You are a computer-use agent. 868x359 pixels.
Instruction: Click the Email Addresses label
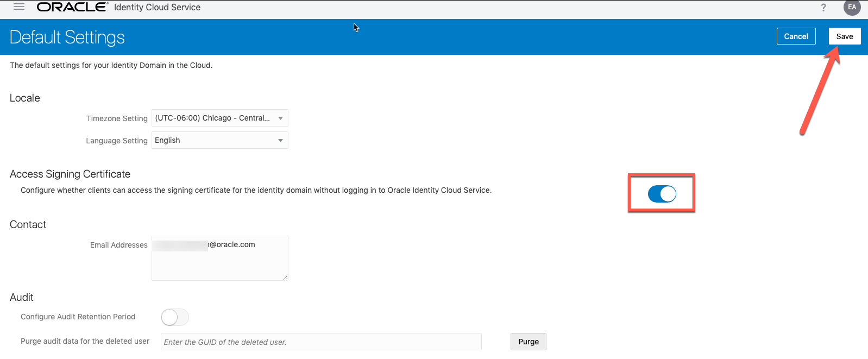click(118, 245)
